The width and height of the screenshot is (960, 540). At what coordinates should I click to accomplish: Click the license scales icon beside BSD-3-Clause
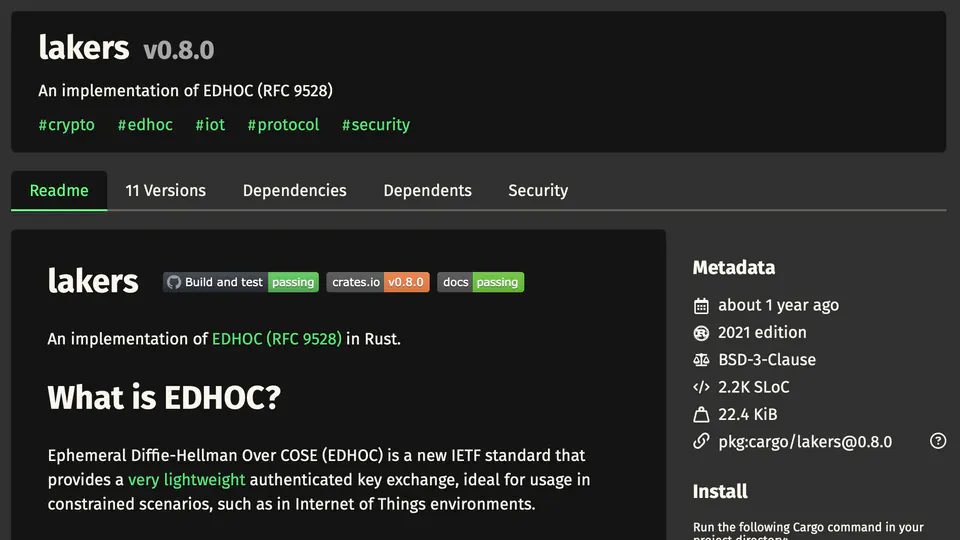[701, 360]
